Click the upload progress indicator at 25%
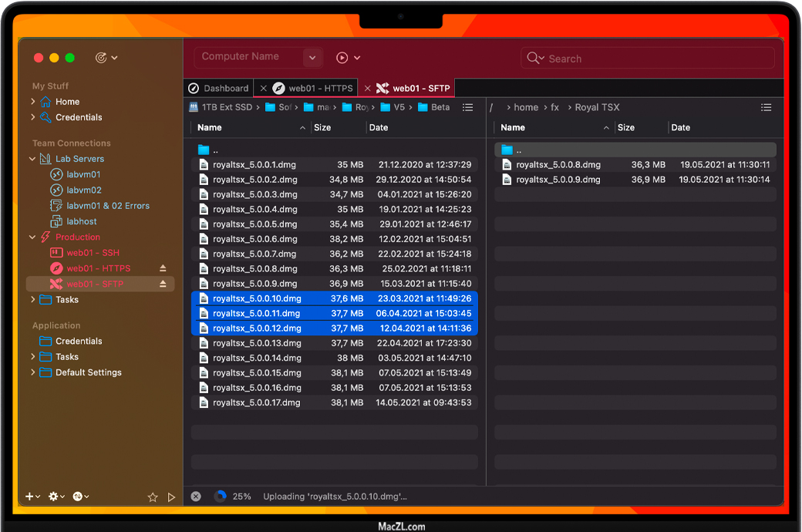The image size is (802, 532). (x=221, y=497)
